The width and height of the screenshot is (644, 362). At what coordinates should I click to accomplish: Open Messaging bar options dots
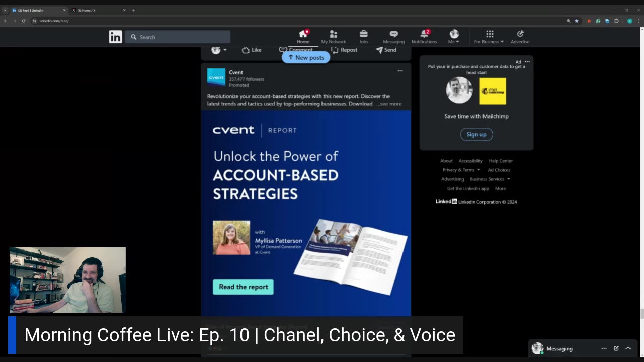click(604, 348)
